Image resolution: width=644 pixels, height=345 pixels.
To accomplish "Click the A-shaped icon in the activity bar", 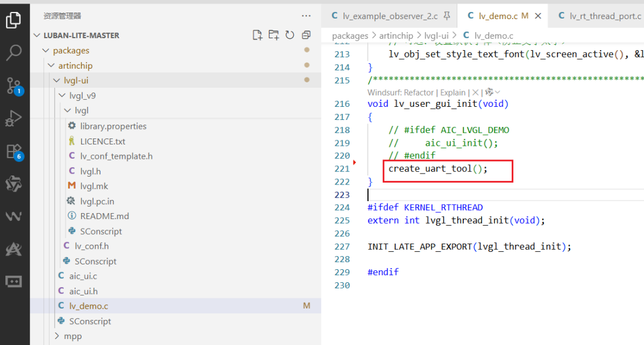I will click(x=14, y=249).
